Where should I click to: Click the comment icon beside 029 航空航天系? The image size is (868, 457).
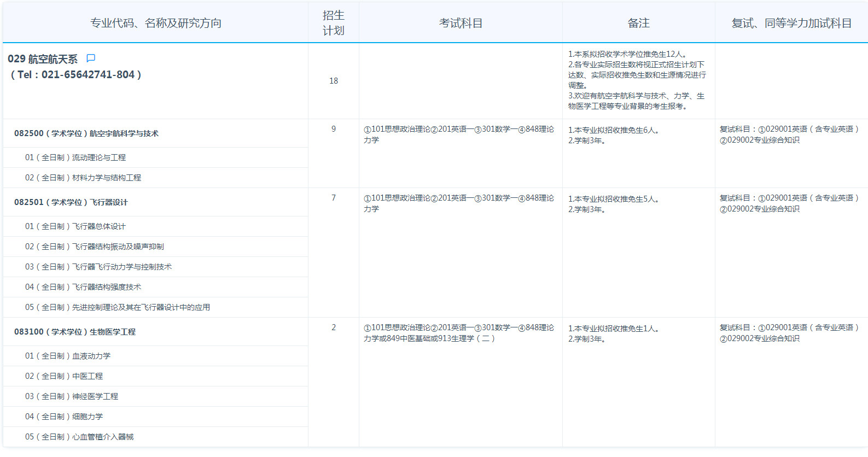click(x=91, y=58)
